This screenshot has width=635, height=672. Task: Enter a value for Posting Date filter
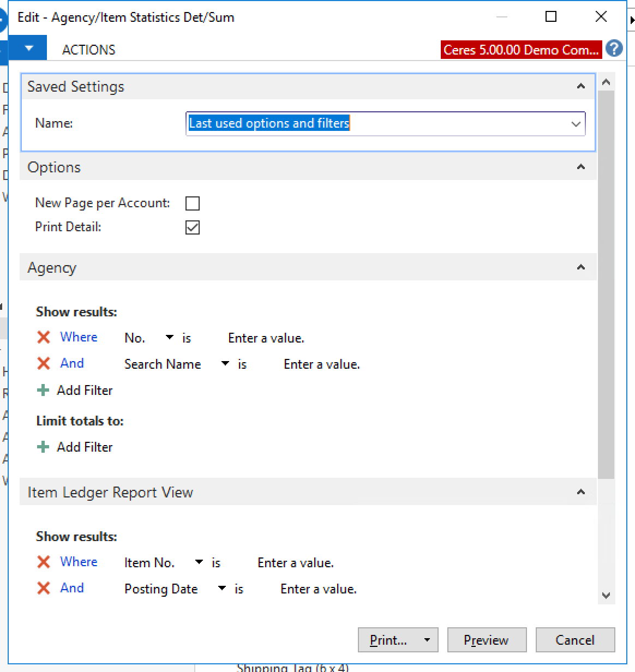coord(318,589)
